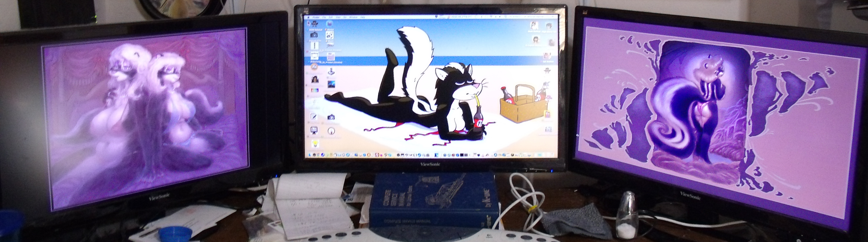The width and height of the screenshot is (868, 242).
Task: Expand the Go menu
Action: point(345,17)
